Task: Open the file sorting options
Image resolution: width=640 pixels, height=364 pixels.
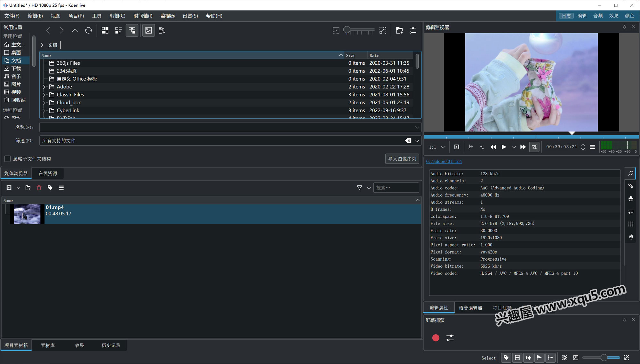Action: pyautogui.click(x=162, y=30)
